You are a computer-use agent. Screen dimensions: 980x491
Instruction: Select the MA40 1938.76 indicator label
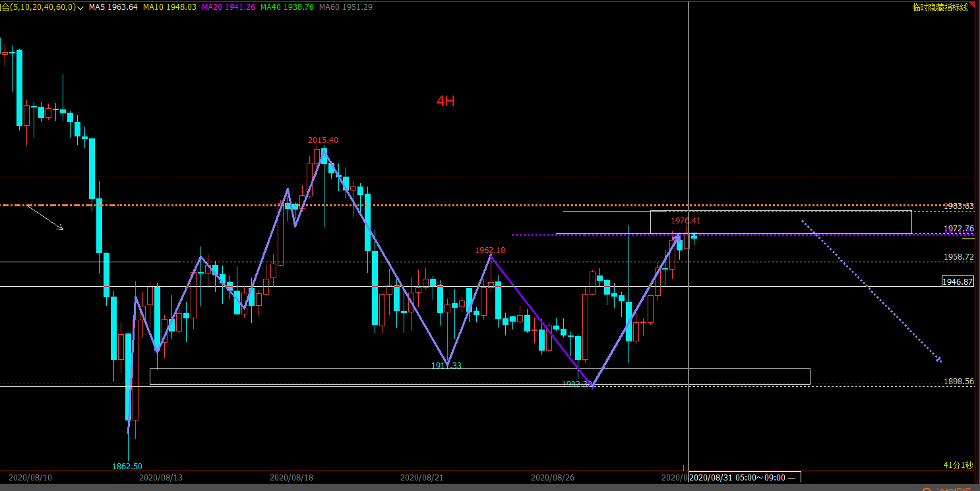point(287,7)
